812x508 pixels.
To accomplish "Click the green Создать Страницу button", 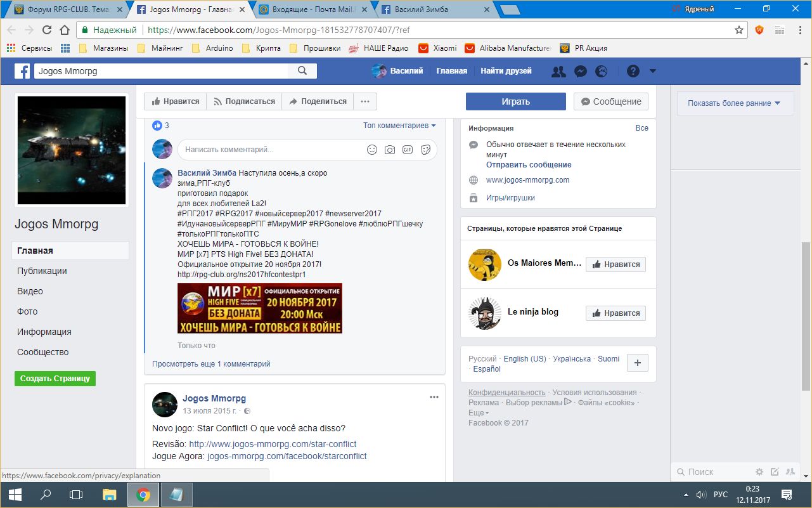I will pyautogui.click(x=55, y=379).
